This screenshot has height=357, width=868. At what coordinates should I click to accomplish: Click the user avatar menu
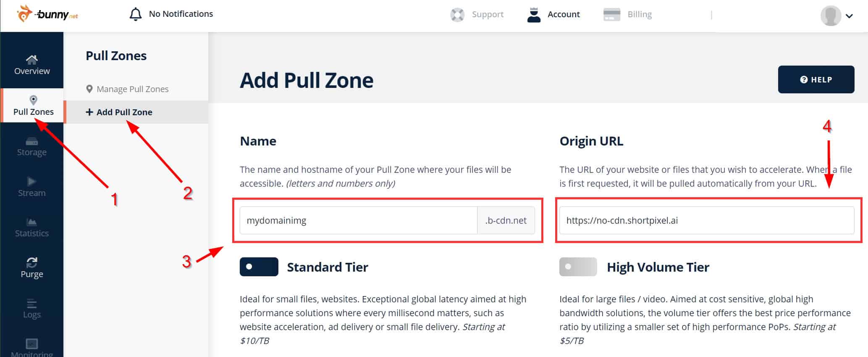[831, 16]
